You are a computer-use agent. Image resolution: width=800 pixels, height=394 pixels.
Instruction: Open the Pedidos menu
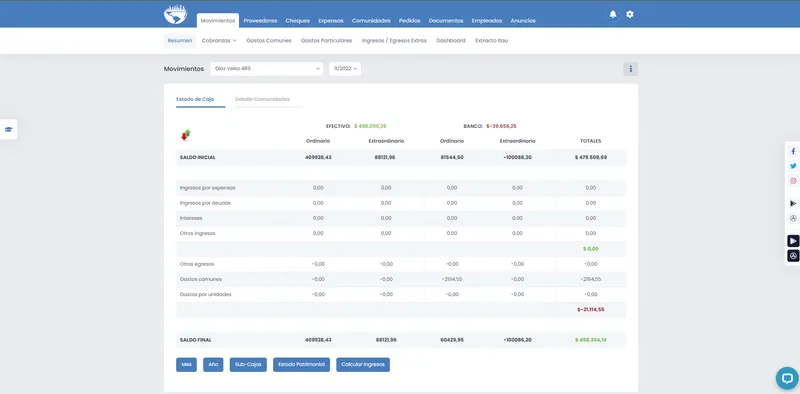[x=410, y=21]
